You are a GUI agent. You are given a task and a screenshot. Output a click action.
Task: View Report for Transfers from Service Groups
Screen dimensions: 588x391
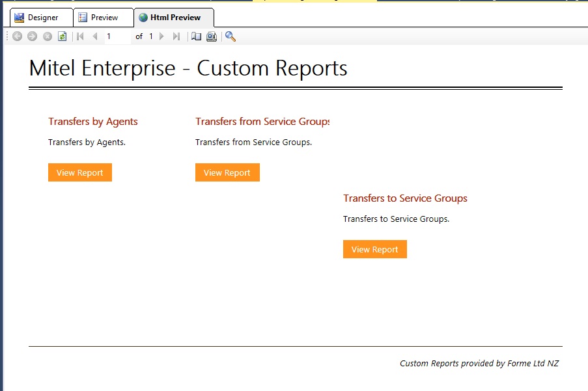click(x=227, y=172)
